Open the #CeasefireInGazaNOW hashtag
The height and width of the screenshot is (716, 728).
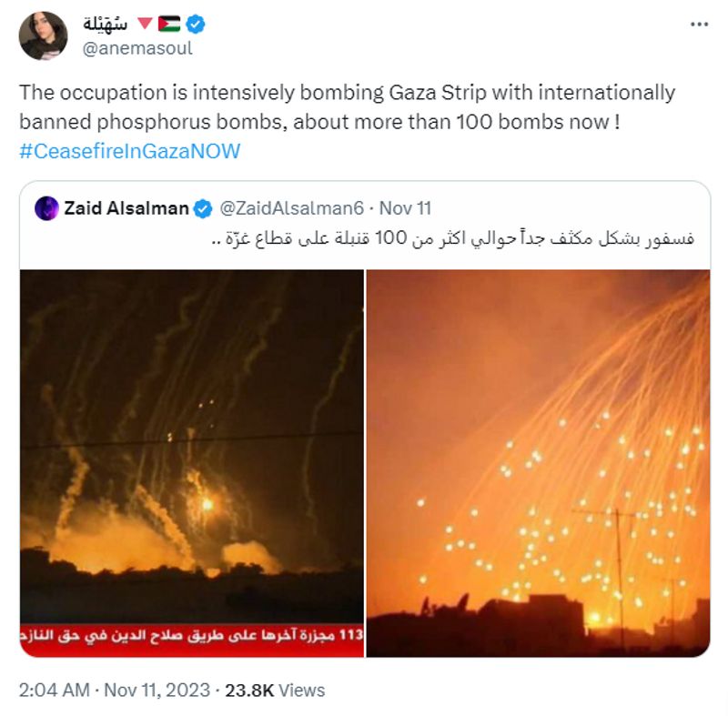tap(129, 151)
